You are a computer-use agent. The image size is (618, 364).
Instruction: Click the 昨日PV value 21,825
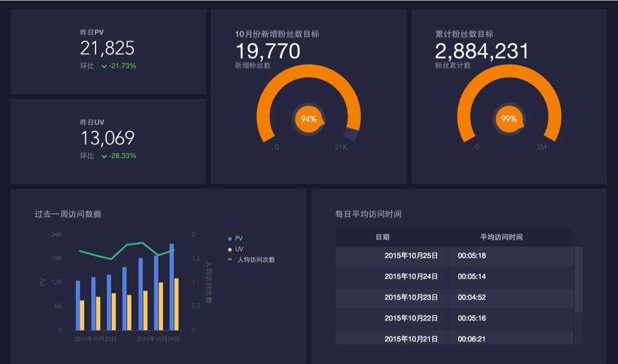point(107,48)
